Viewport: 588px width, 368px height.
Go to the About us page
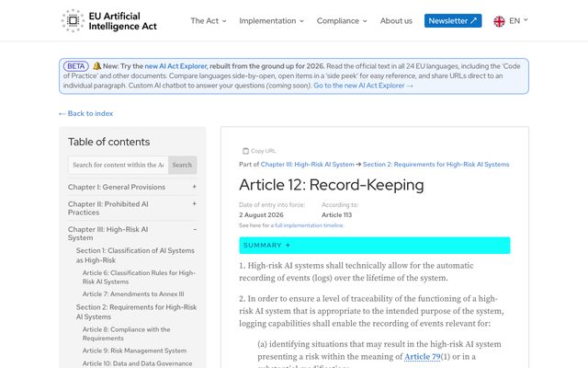click(396, 21)
